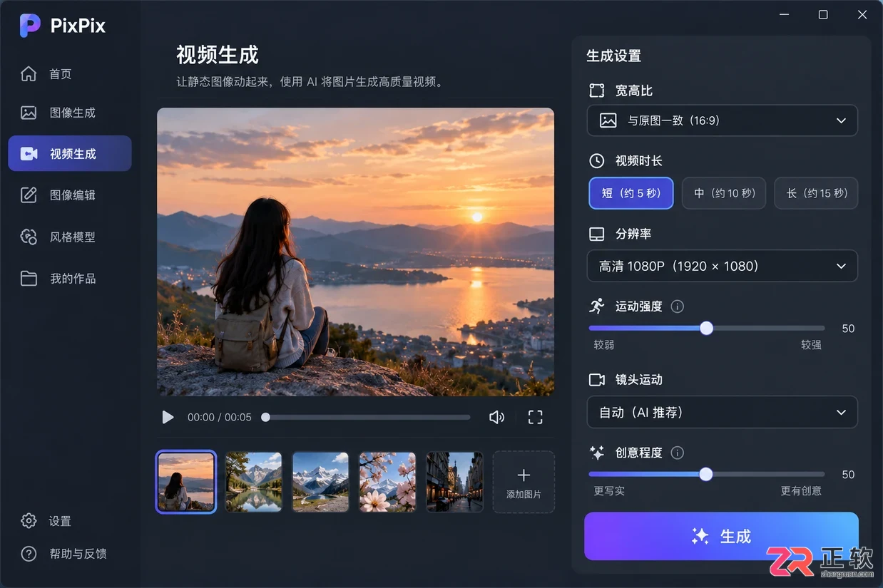
Task: Click the home icon beside 首页
Action: coord(29,74)
